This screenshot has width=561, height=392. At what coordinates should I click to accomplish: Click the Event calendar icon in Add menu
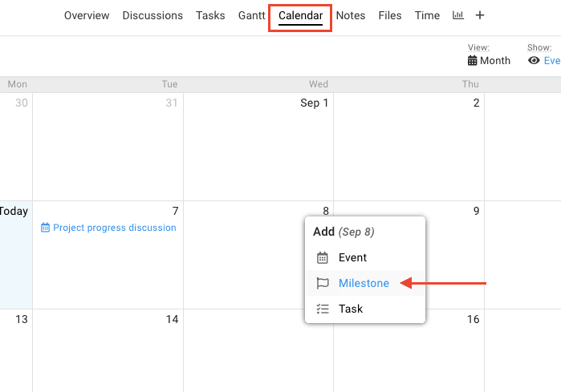pos(323,257)
